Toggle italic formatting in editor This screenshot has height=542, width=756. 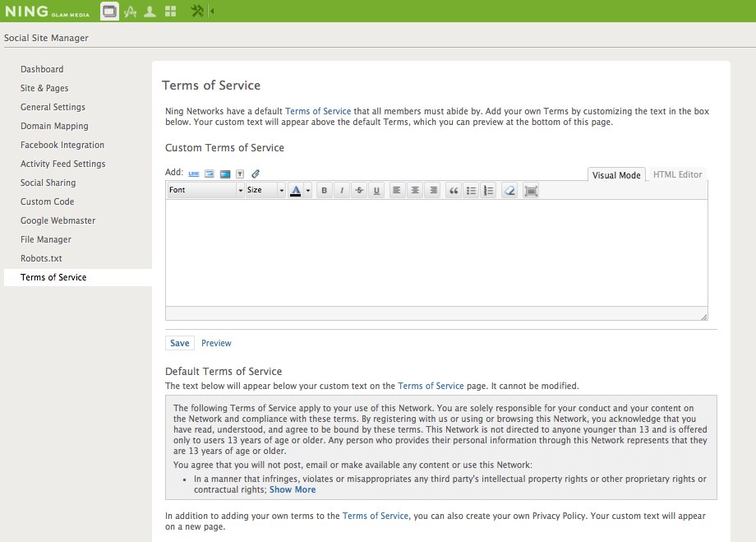342,191
